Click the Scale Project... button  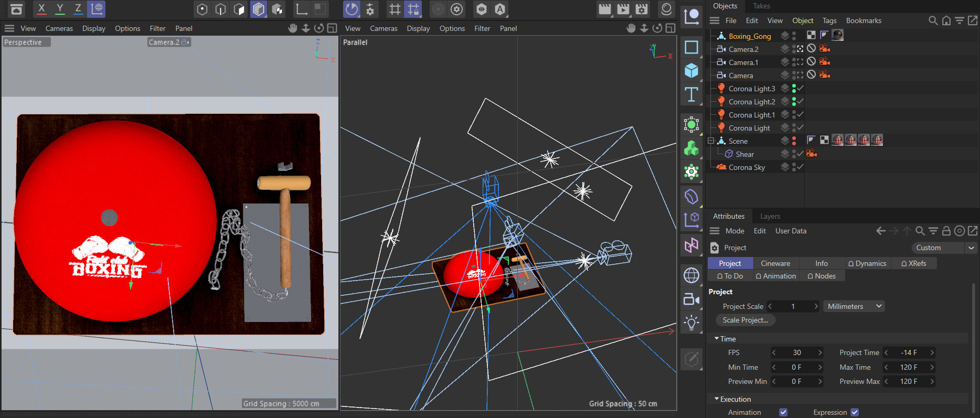pos(745,320)
